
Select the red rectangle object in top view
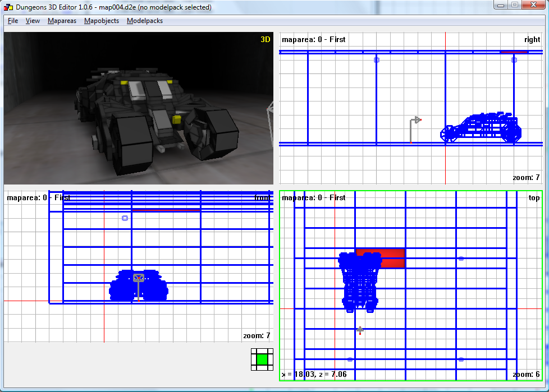pyautogui.click(x=393, y=253)
